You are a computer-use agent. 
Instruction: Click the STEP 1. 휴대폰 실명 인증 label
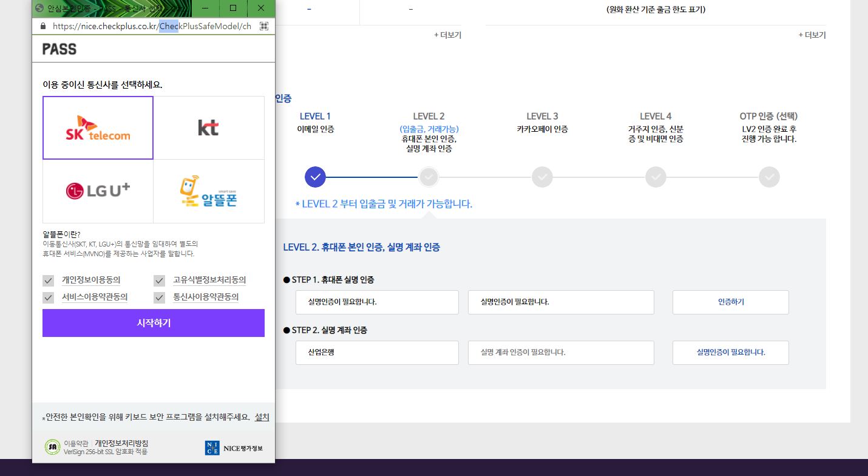tap(328, 280)
